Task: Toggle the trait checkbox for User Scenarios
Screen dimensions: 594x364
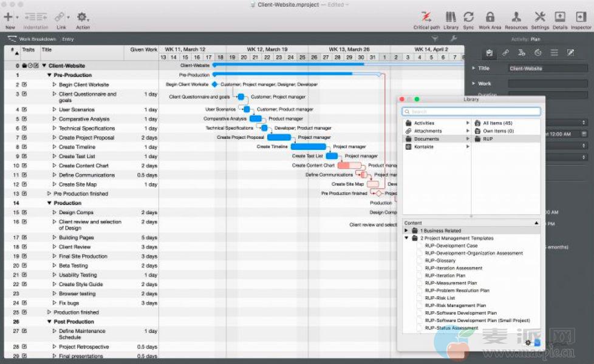Action: tap(24, 110)
